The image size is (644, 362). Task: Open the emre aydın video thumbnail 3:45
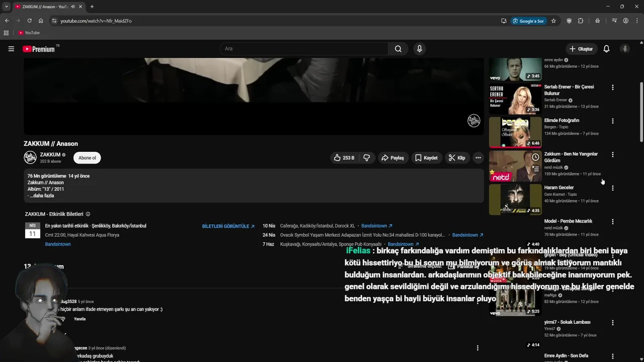pos(515,69)
